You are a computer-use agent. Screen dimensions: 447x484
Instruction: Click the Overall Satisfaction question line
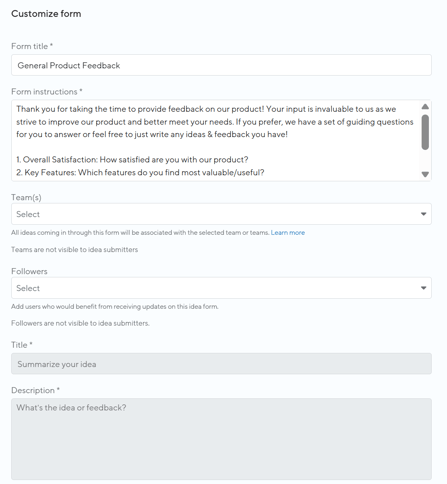point(132,160)
